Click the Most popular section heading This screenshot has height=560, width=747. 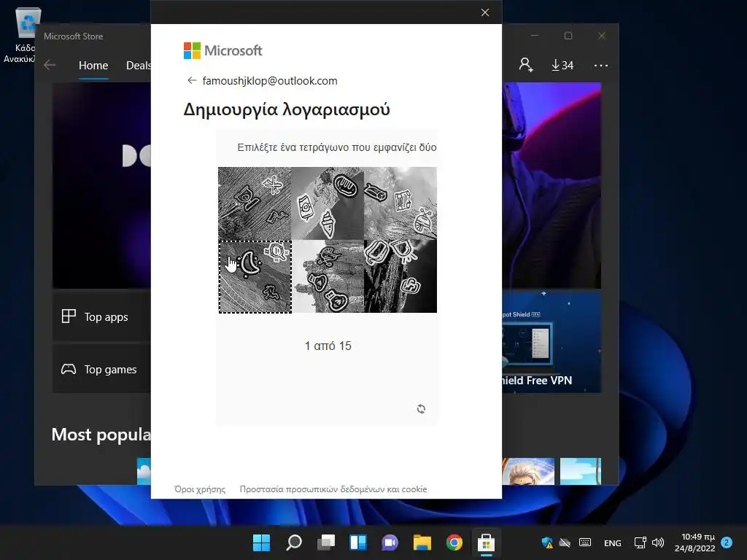(101, 435)
